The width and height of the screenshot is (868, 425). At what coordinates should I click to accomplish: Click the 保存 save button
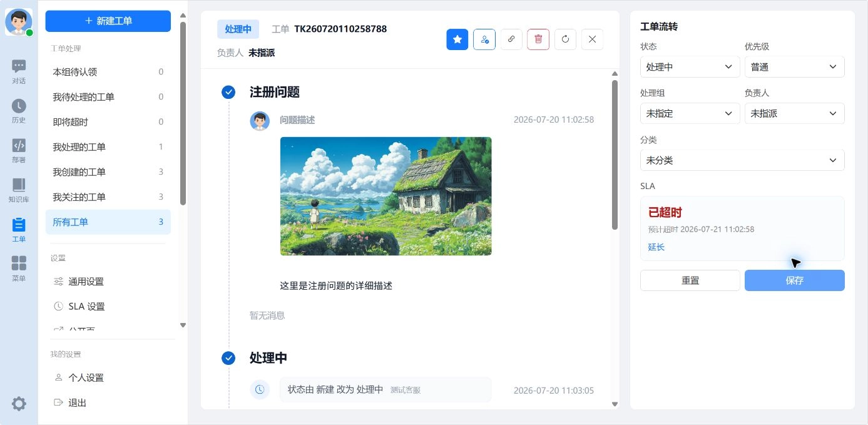(x=795, y=280)
